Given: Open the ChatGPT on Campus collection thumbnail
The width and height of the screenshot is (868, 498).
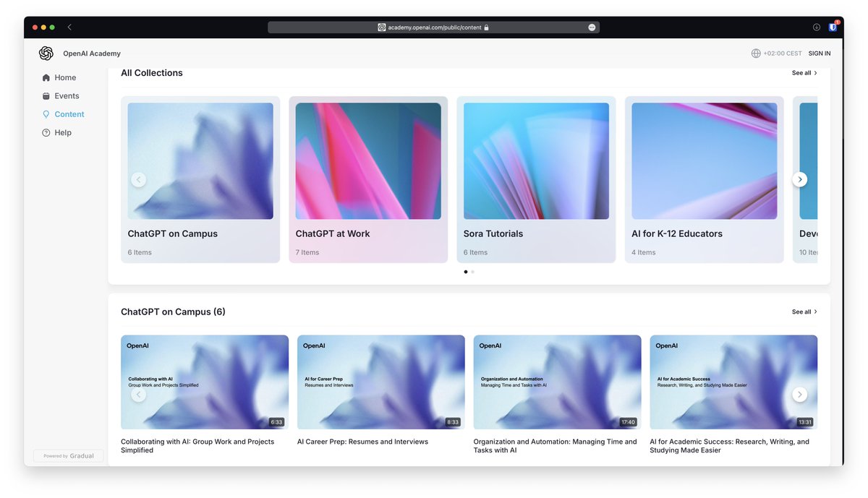Looking at the screenshot, I should point(200,161).
